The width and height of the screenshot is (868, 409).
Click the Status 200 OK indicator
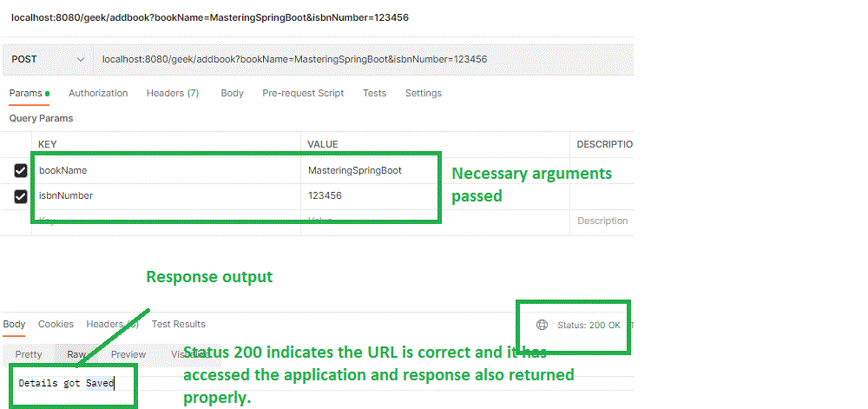click(589, 325)
